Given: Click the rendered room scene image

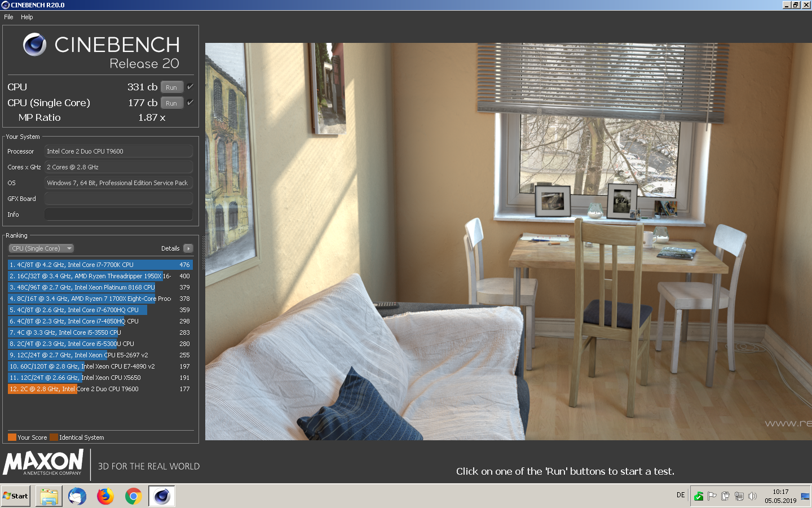Looking at the screenshot, I should click(x=508, y=242).
